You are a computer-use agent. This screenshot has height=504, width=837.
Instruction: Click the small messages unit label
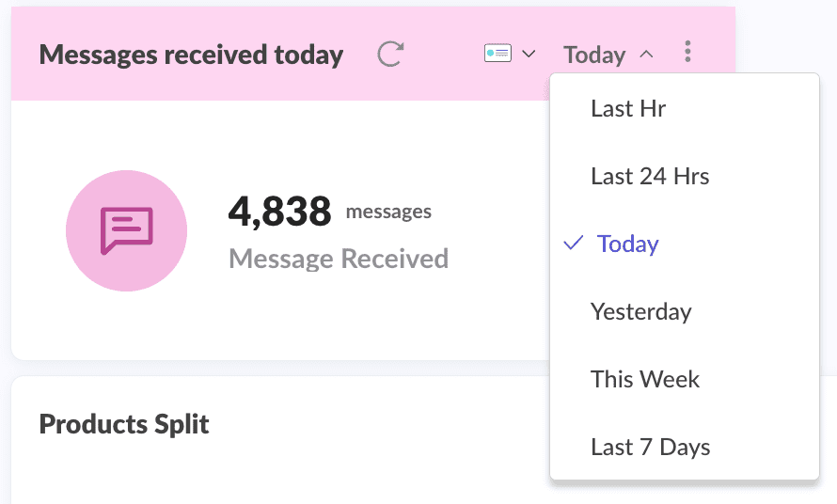pos(388,212)
